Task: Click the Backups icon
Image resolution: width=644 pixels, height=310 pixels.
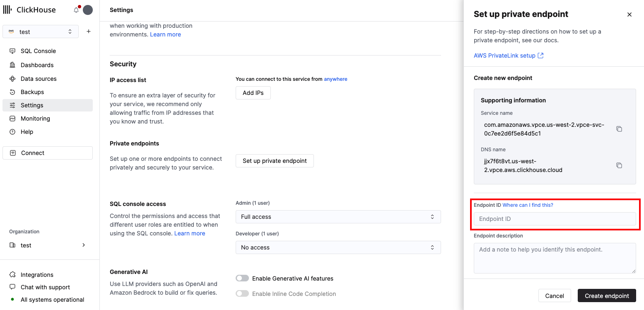Action: click(x=12, y=92)
